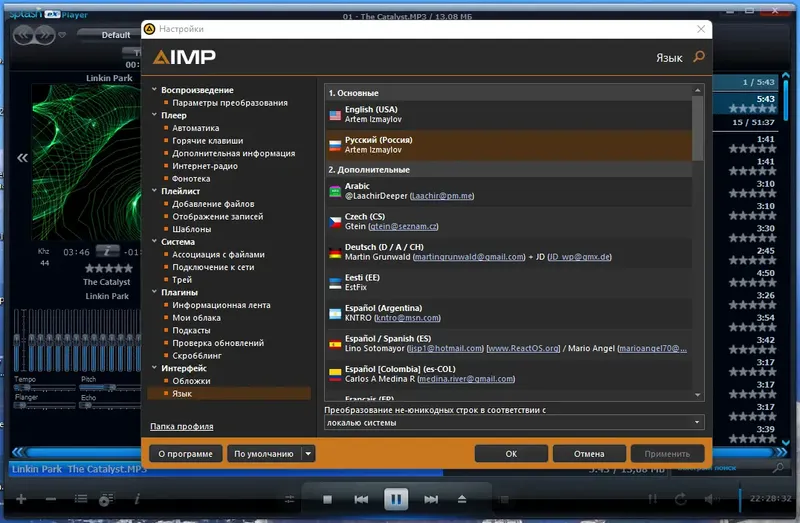Click the Отмена button

(589, 454)
